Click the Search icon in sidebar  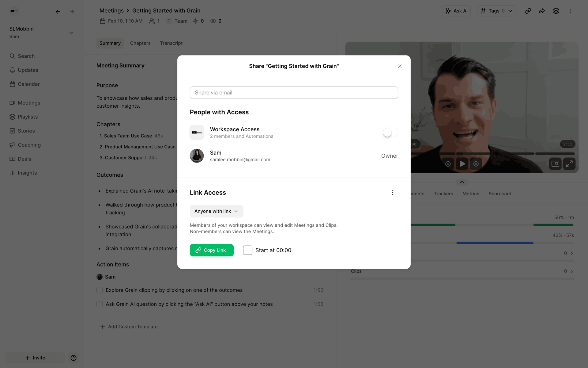pyautogui.click(x=12, y=56)
